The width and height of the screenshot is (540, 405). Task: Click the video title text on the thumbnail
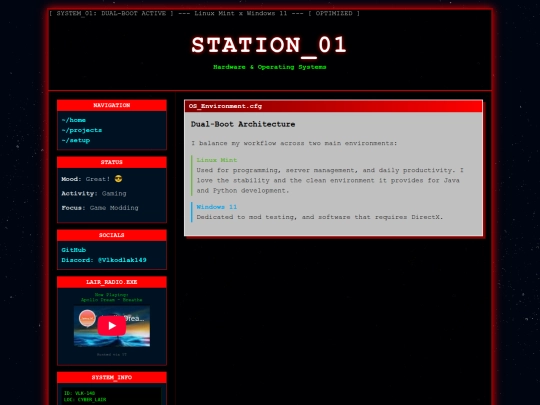(134, 318)
